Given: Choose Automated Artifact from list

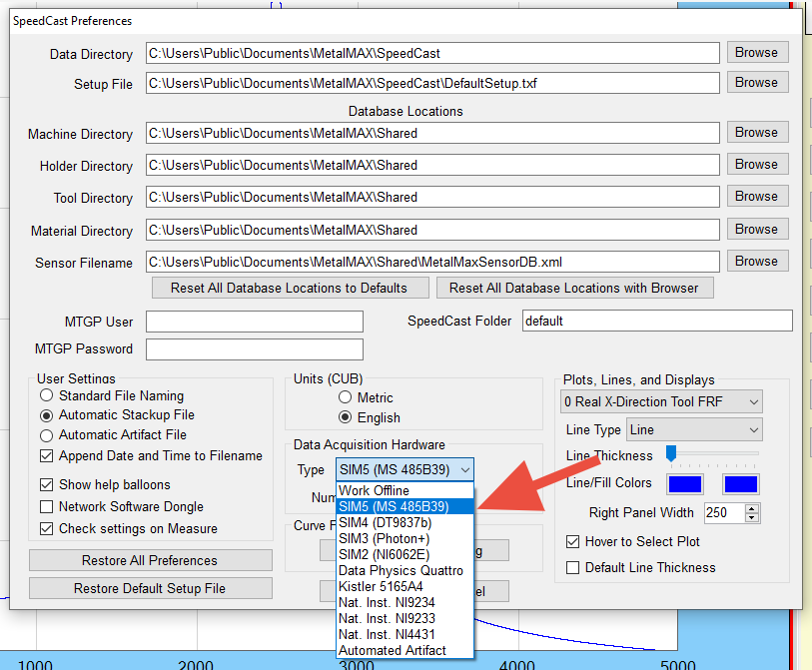Looking at the screenshot, I should click(x=405, y=650).
